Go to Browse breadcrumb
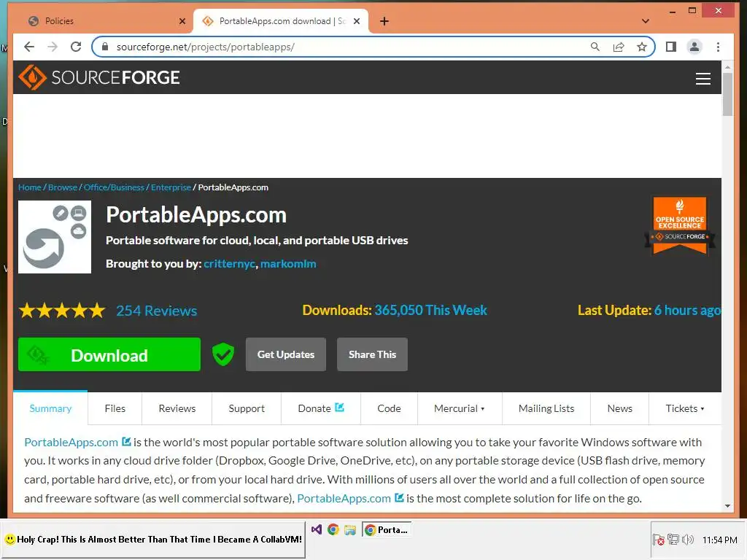 63,187
